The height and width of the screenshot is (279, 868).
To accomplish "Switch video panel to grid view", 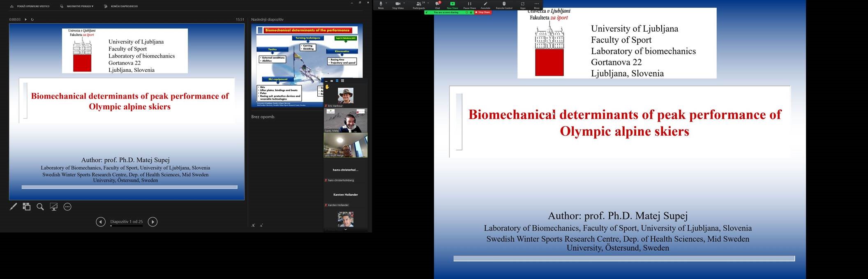I will pos(342,81).
